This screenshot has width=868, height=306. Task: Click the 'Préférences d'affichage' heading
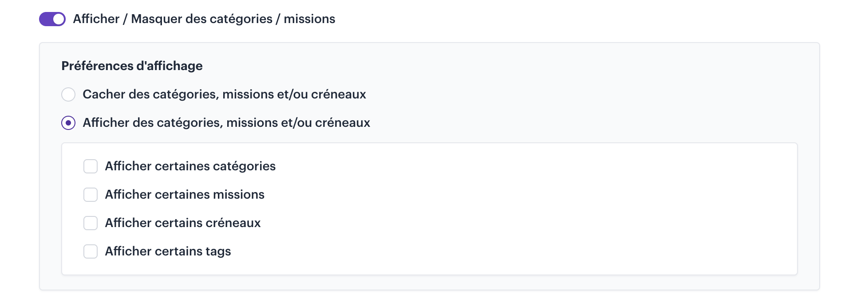(132, 66)
